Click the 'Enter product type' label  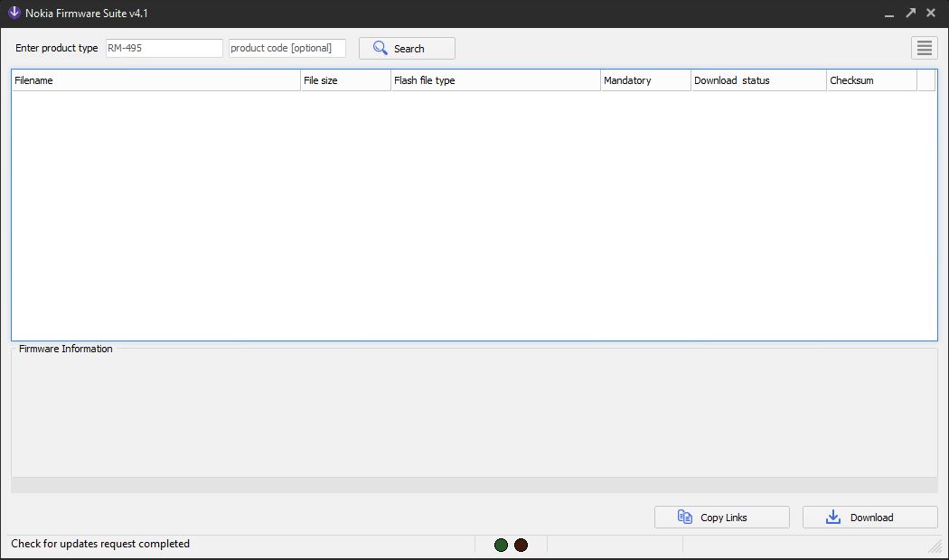[x=56, y=48]
